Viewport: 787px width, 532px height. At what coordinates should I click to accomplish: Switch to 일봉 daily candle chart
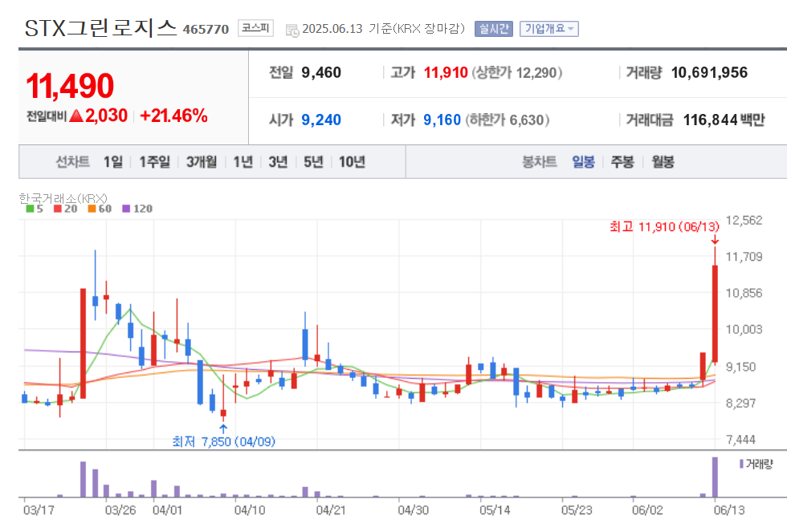[583, 162]
